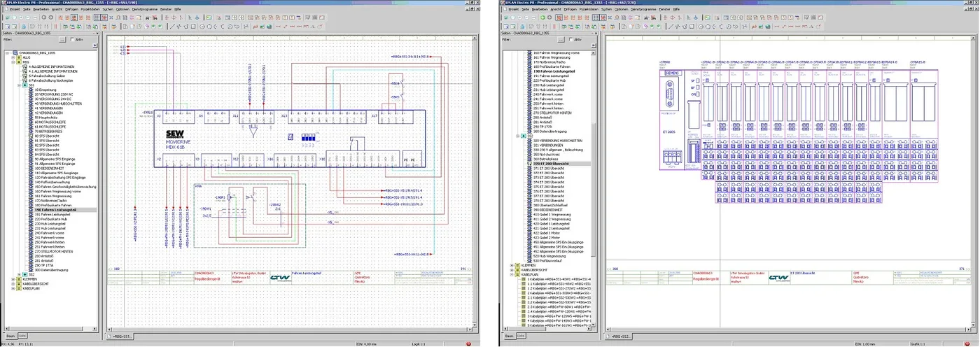Viewport: 980px width, 347px height.
Task: Click the green picture icon in the left toolbar
Action: [x=209, y=17]
